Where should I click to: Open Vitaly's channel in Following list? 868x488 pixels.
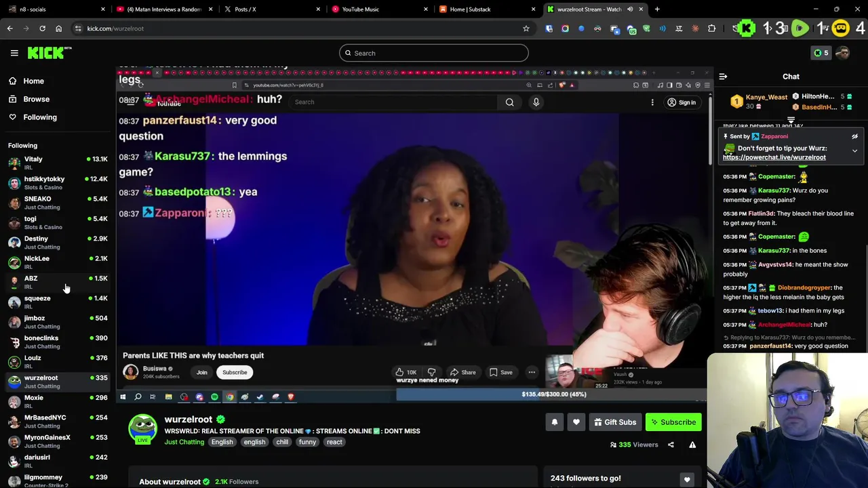pyautogui.click(x=58, y=163)
